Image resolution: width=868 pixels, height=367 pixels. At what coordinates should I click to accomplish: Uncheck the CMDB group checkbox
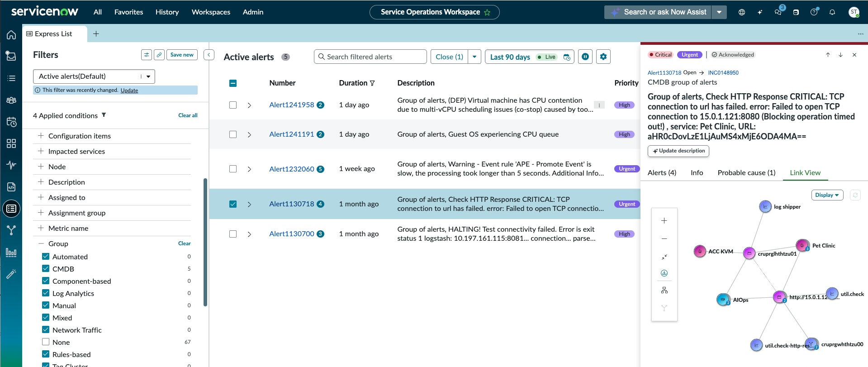[46, 269]
